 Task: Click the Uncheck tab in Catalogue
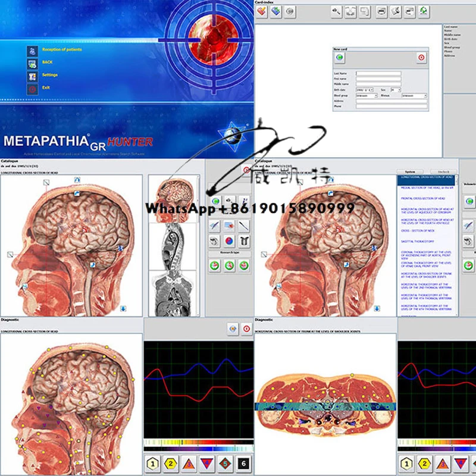click(x=443, y=171)
